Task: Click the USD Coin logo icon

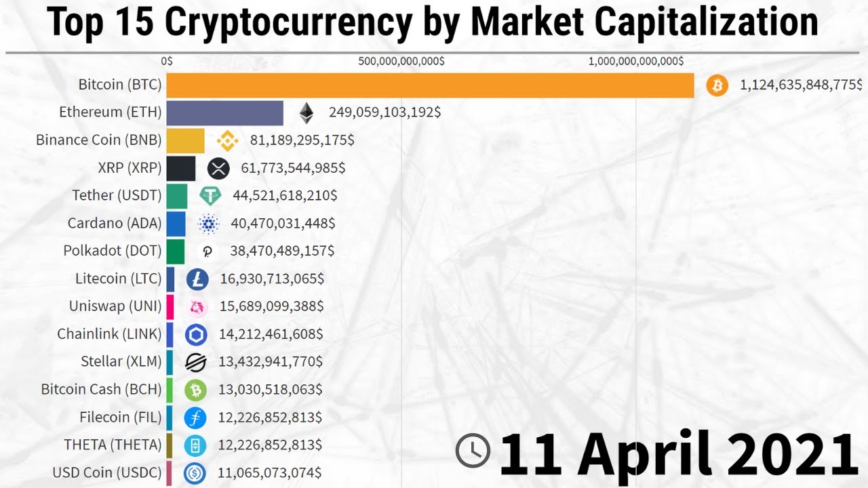Action: point(195,473)
